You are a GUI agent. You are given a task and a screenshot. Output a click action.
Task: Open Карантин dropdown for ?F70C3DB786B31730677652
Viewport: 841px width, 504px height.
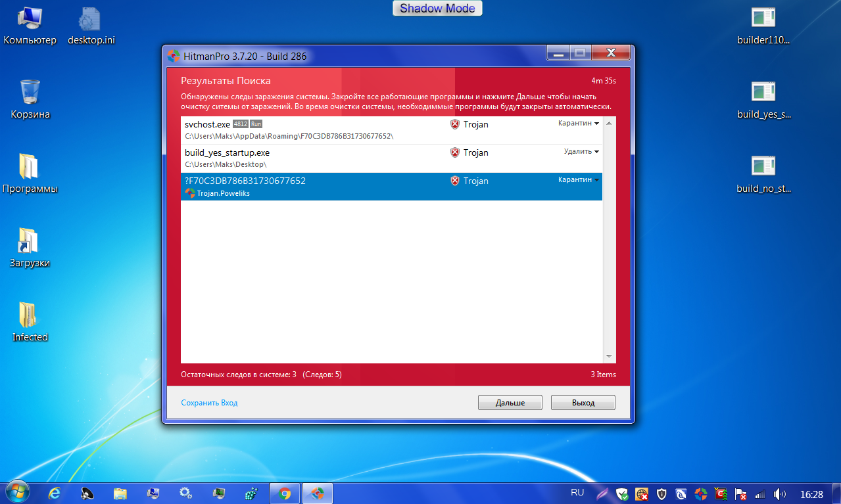[x=579, y=180]
